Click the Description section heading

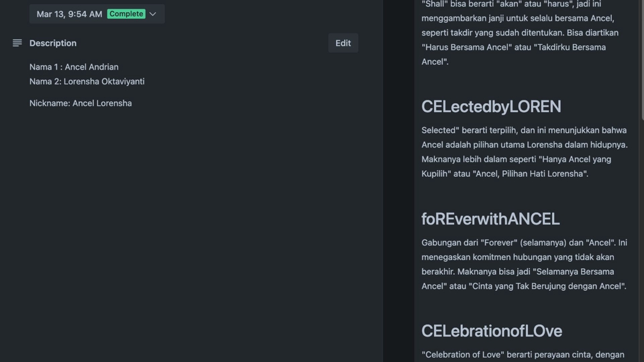(53, 43)
